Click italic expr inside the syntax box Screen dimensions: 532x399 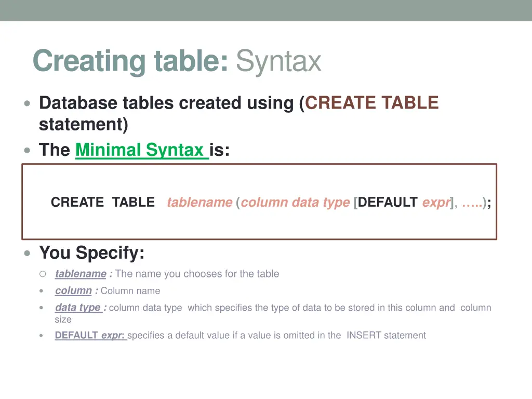click(435, 203)
